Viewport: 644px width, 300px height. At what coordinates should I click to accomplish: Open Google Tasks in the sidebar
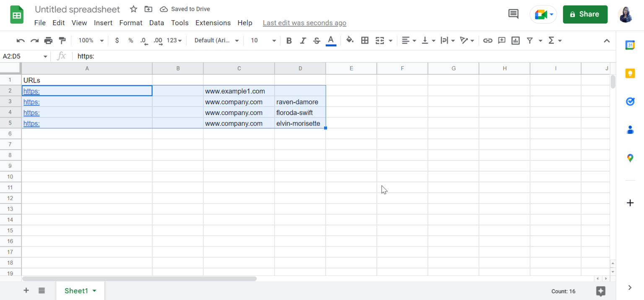click(630, 101)
